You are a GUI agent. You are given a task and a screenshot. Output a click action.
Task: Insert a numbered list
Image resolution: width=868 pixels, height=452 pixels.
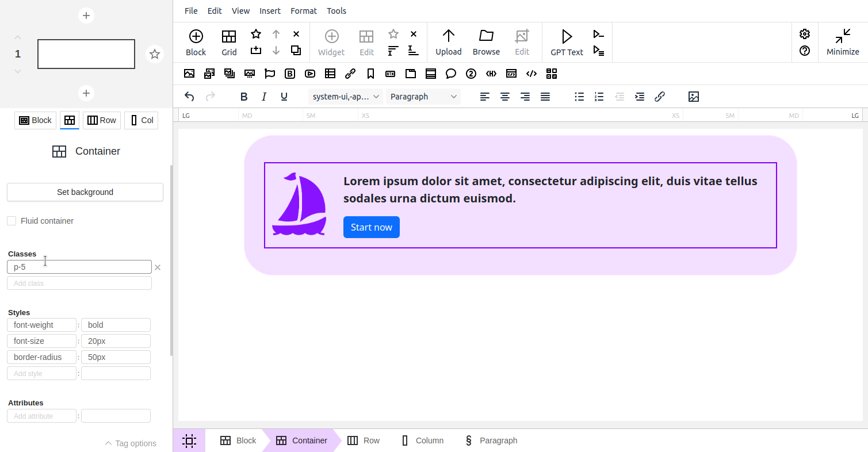coord(599,97)
